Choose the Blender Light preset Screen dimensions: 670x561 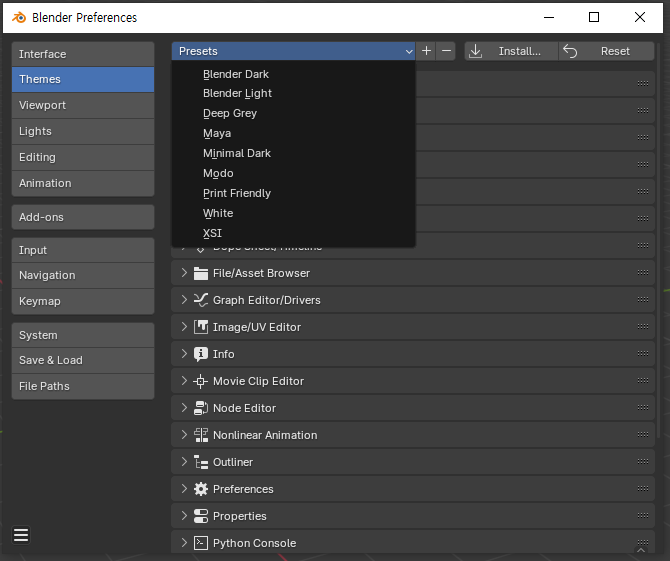tap(294, 93)
